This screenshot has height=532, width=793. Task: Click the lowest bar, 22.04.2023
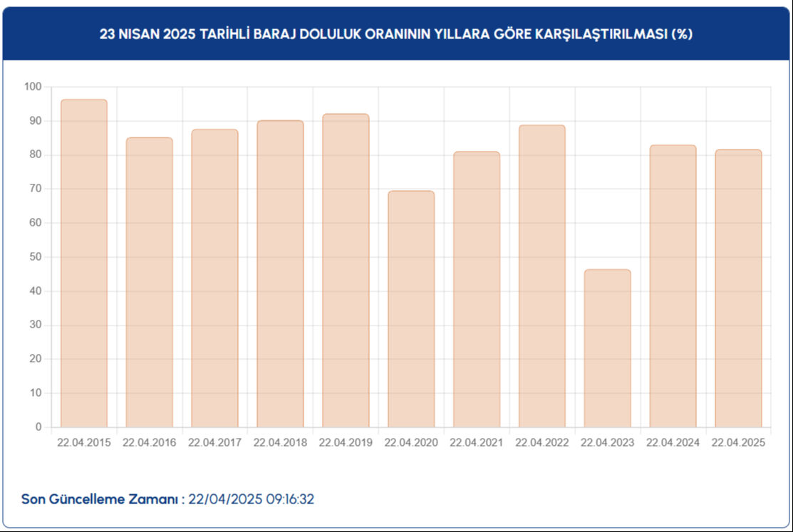(607, 348)
